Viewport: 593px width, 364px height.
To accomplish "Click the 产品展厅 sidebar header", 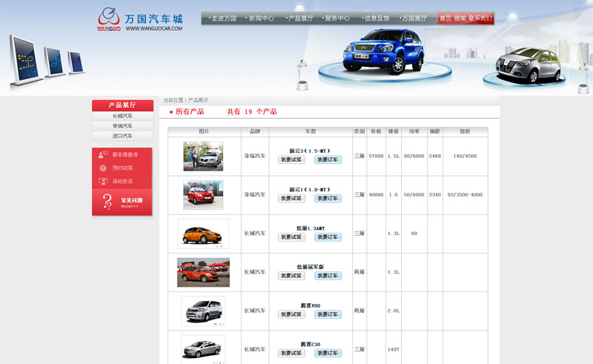I will 122,105.
